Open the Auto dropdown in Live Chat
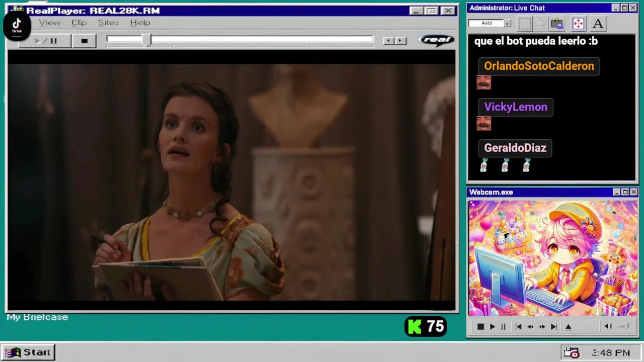This screenshot has width=644, height=362. [x=507, y=23]
